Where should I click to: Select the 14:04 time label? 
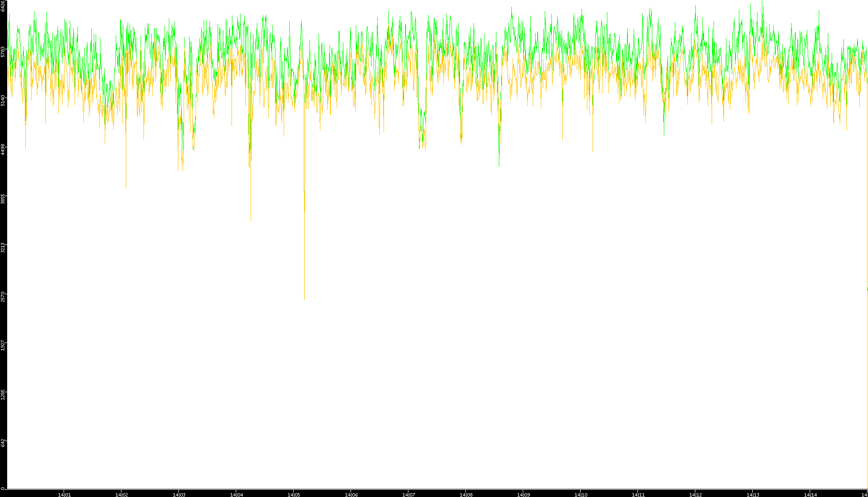[236, 495]
